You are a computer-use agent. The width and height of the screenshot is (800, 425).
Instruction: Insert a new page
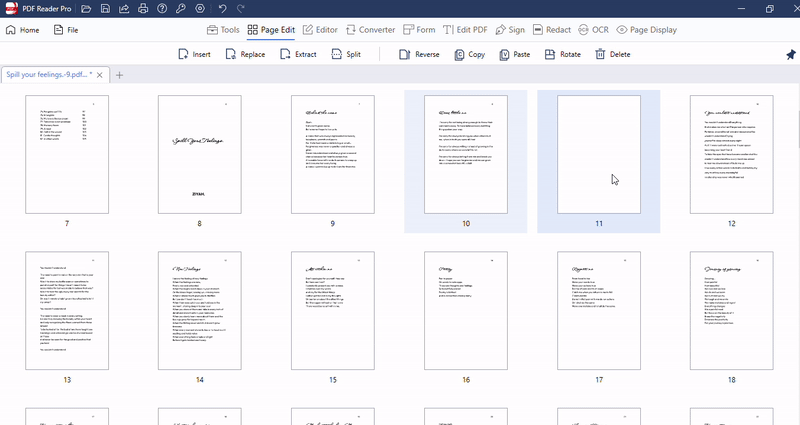click(194, 54)
